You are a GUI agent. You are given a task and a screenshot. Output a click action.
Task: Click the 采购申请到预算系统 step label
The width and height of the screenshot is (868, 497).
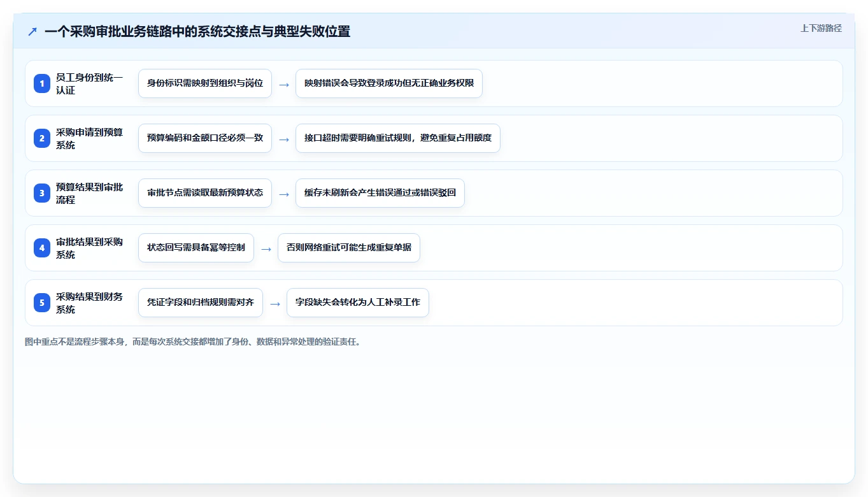click(90, 138)
